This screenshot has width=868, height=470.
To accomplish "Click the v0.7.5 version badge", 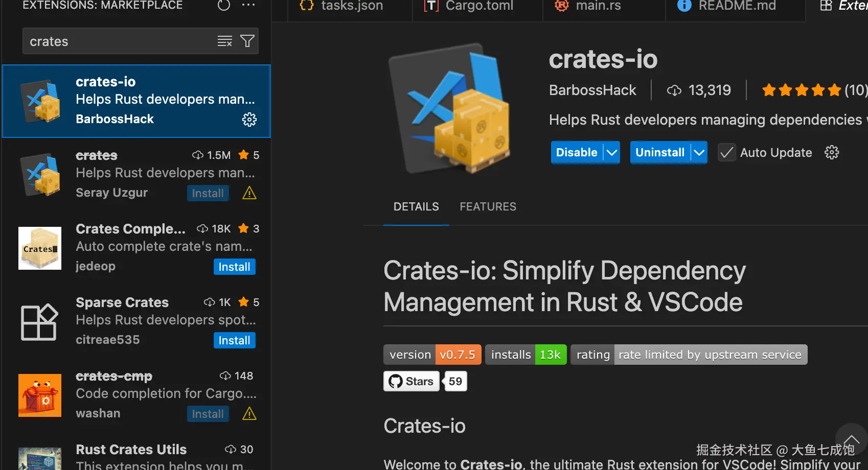I will tap(458, 354).
